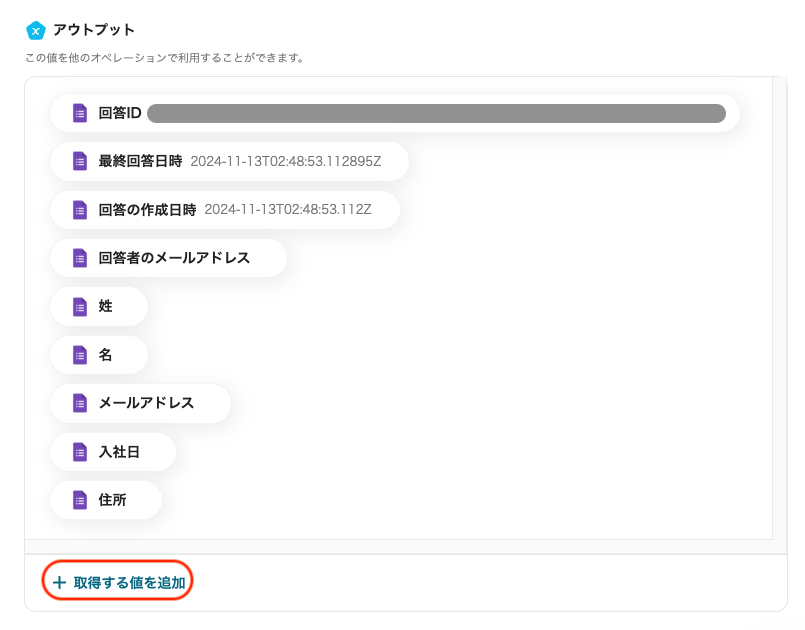Click the document icon beside 名
Image resolution: width=805 pixels, height=630 pixels.
tap(79, 355)
